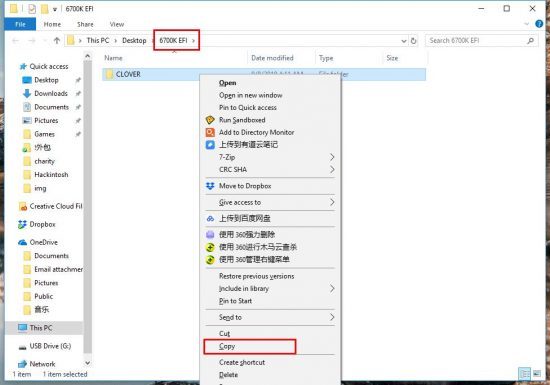The image size is (550, 385).
Task: Expand the 7-Zip submenu
Action: pyautogui.click(x=331, y=157)
